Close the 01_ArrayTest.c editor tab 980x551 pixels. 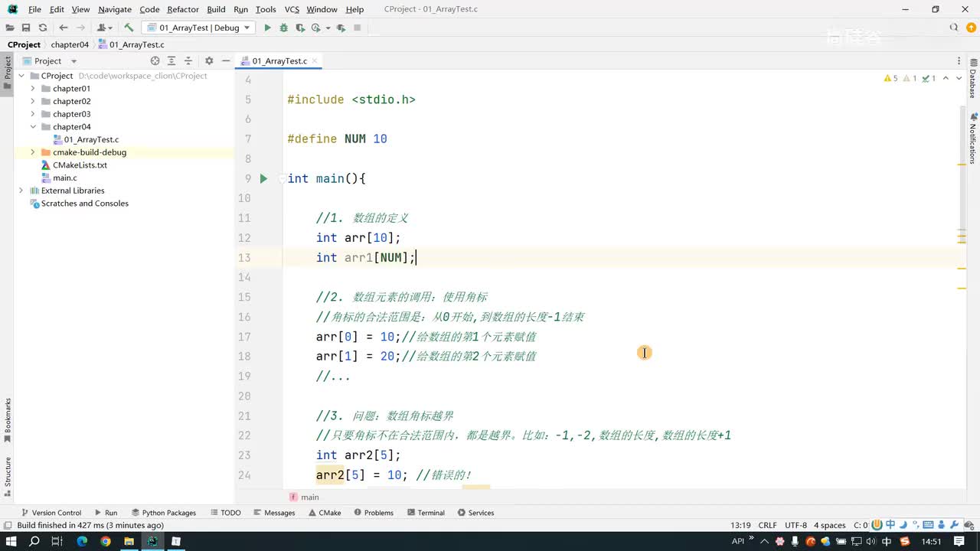(315, 60)
